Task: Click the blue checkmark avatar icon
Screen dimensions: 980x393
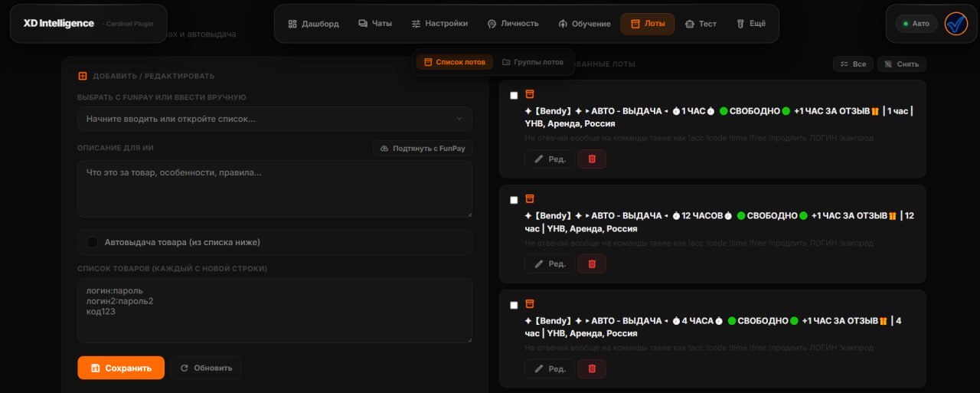Action: point(956,24)
